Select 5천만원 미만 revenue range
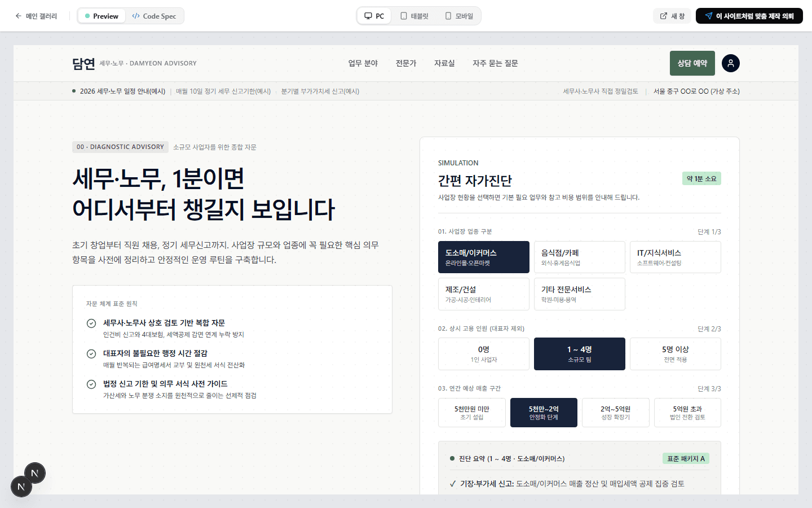The height and width of the screenshot is (508, 812). (472, 413)
